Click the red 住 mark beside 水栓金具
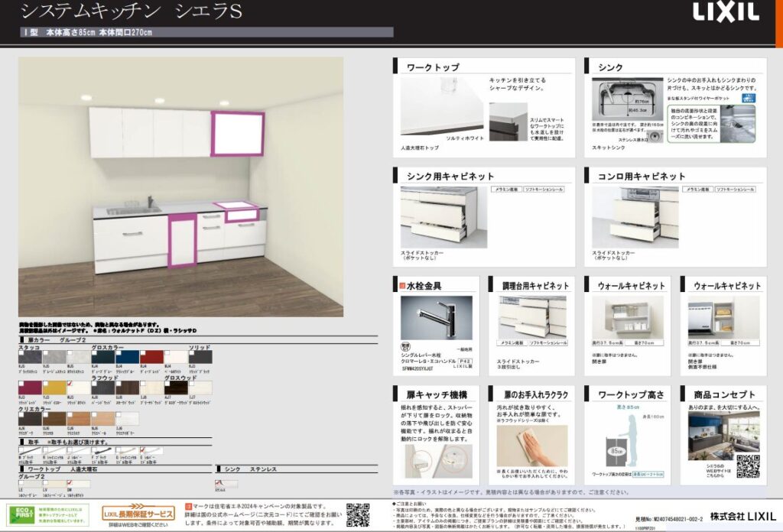The width and height of the screenshot is (783, 532). tap(402, 286)
